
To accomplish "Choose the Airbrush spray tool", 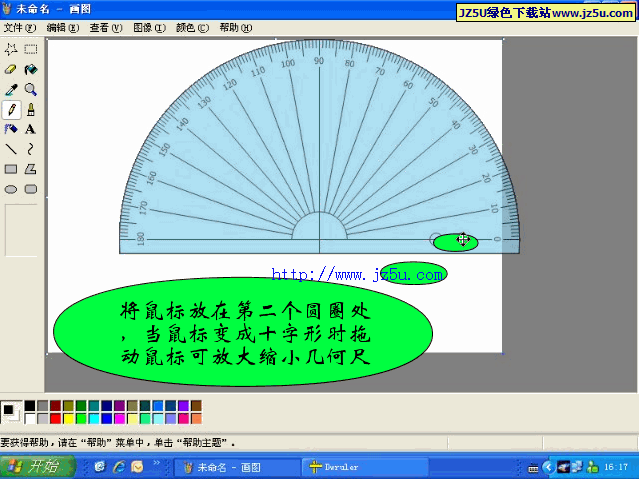I will point(11,129).
